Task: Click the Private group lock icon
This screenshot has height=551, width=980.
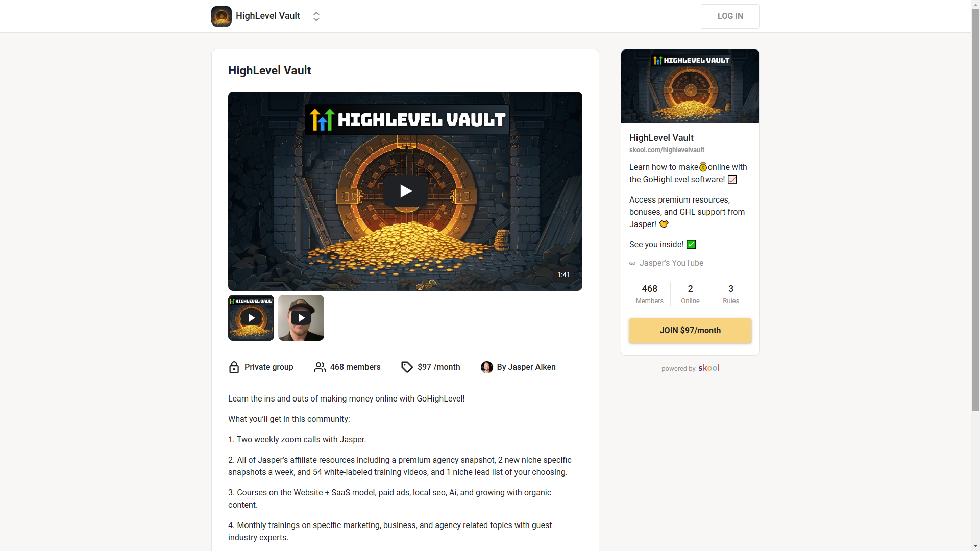Action: click(x=234, y=367)
